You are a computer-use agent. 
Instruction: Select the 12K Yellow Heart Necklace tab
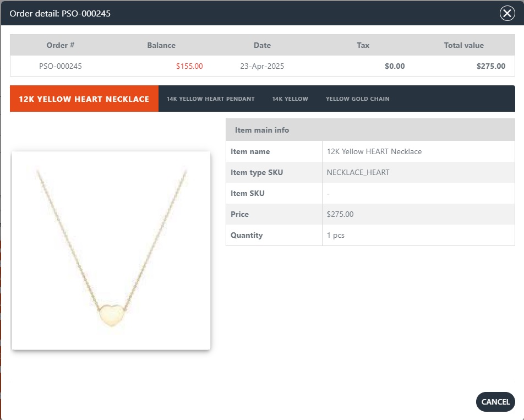(84, 99)
